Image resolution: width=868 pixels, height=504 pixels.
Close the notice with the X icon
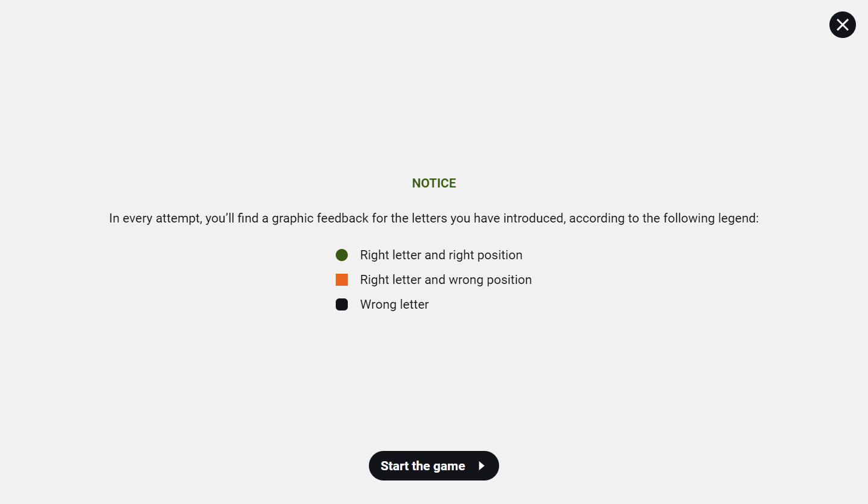[842, 25]
